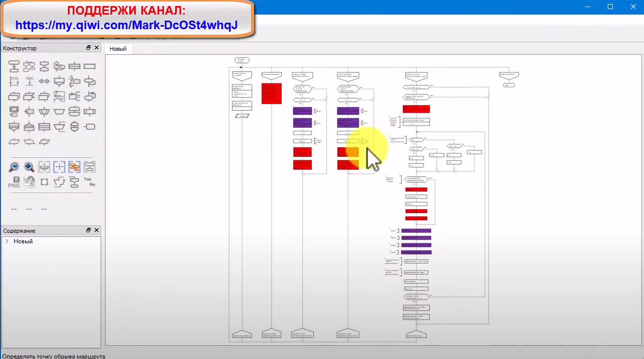The width and height of the screenshot is (644, 359).
Task: Close the Конструктор panel
Action: 97,48
